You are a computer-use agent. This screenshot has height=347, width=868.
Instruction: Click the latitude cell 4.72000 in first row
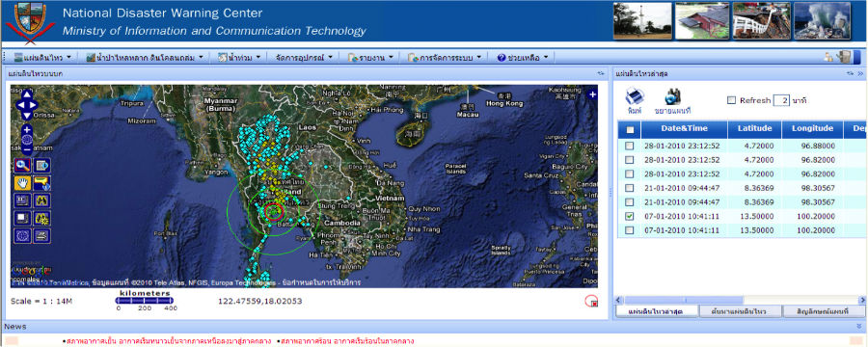[754, 146]
